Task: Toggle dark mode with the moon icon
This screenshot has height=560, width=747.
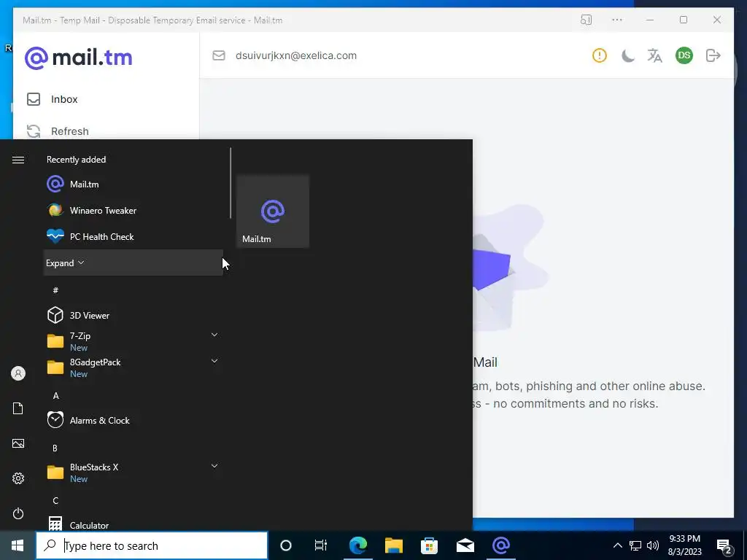Action: [x=627, y=55]
